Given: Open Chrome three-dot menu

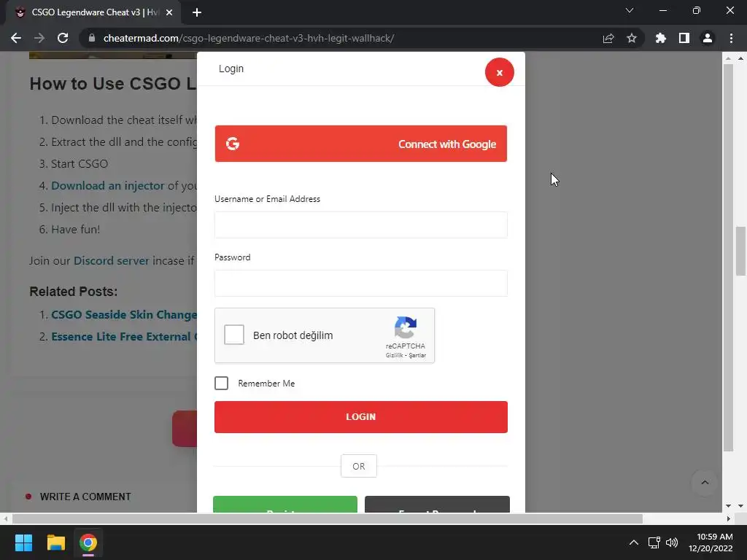Looking at the screenshot, I should [731, 38].
